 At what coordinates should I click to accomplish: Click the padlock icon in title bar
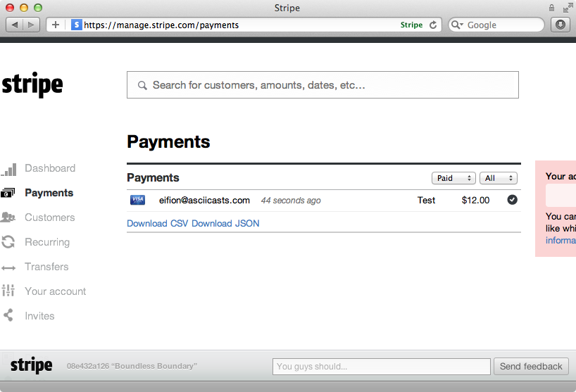click(551, 8)
